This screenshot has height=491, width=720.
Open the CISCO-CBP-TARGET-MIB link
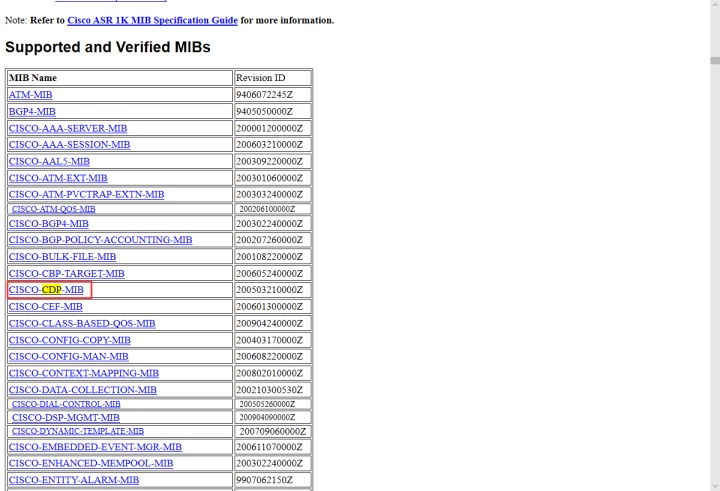[x=67, y=274]
